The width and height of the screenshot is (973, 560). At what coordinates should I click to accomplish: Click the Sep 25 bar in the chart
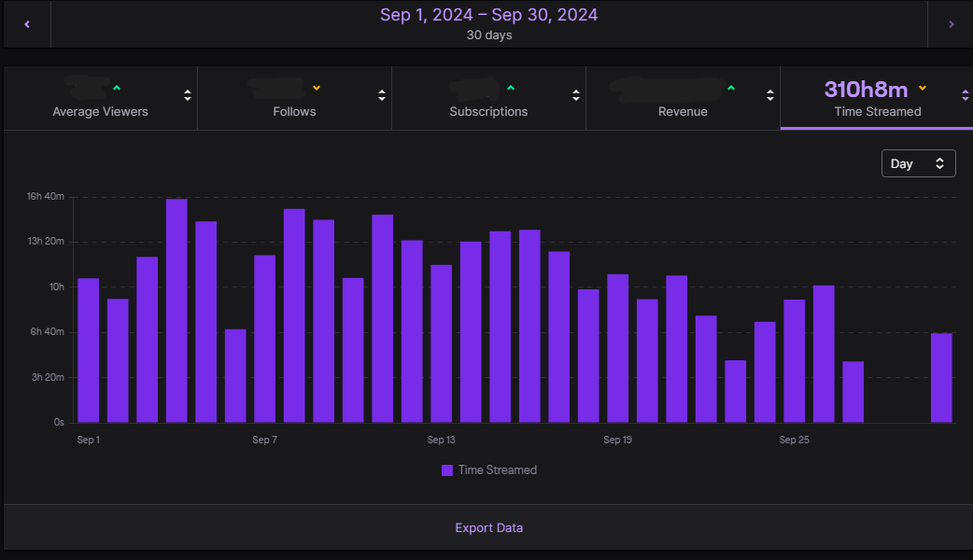[795, 361]
